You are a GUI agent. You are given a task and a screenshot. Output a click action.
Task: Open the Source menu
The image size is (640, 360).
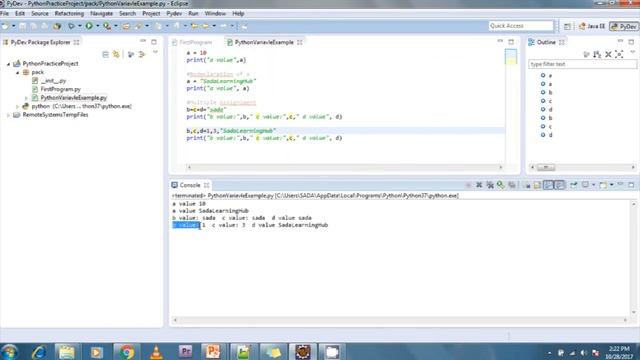pyautogui.click(x=40, y=13)
